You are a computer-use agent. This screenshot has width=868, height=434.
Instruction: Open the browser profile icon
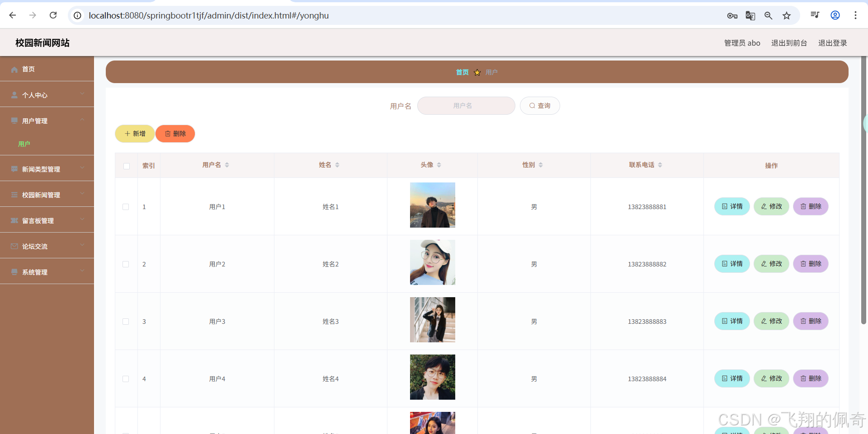tap(835, 15)
